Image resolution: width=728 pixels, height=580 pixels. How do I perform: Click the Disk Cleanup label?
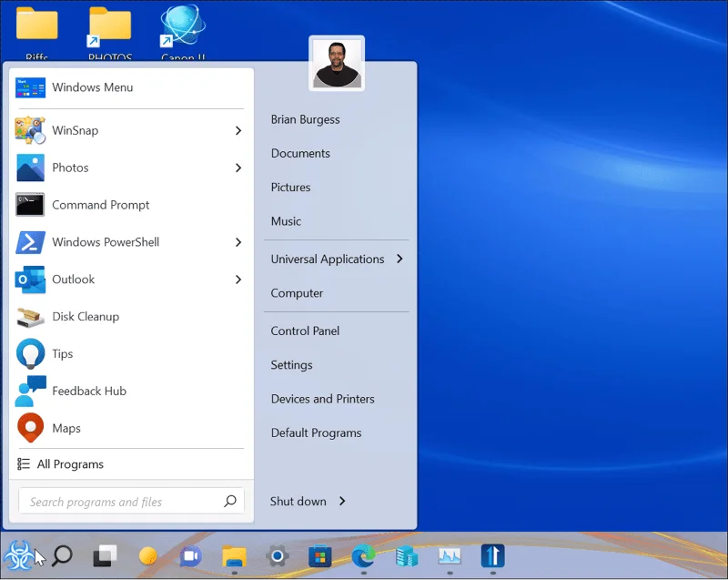click(x=86, y=317)
